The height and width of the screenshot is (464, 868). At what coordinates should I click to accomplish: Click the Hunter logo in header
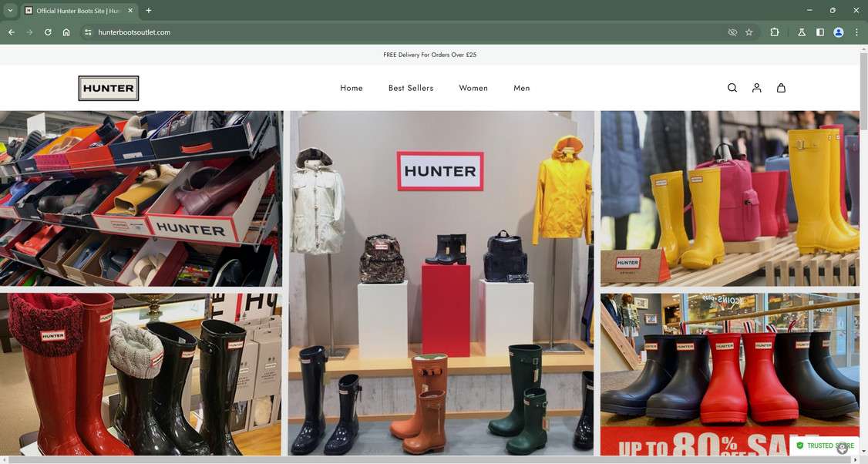click(x=109, y=88)
